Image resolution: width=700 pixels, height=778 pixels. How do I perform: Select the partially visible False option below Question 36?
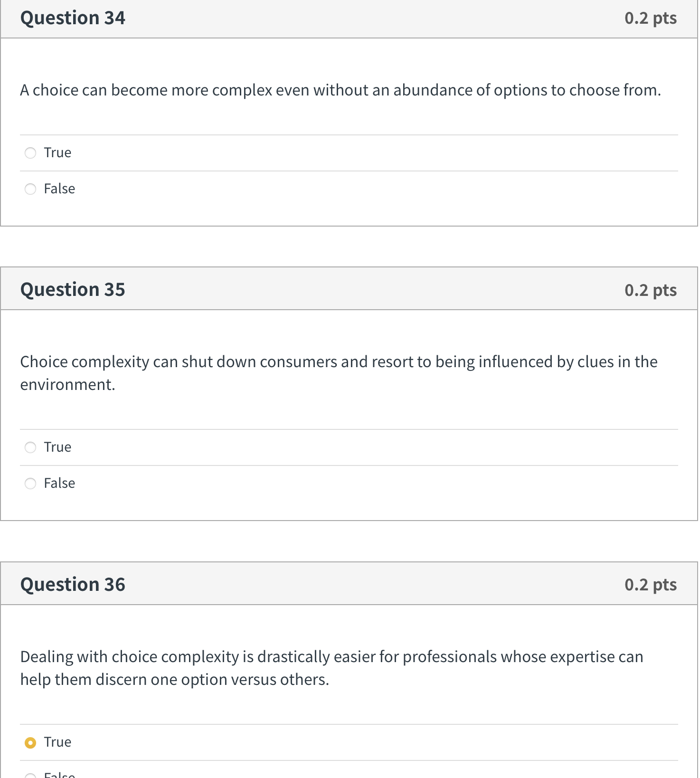pos(30,774)
